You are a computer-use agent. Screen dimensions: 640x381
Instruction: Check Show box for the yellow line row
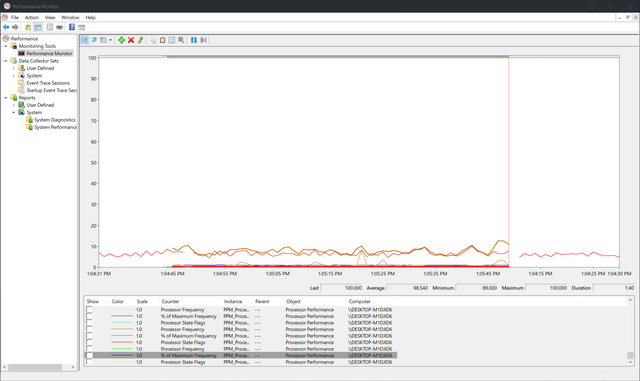click(x=89, y=362)
